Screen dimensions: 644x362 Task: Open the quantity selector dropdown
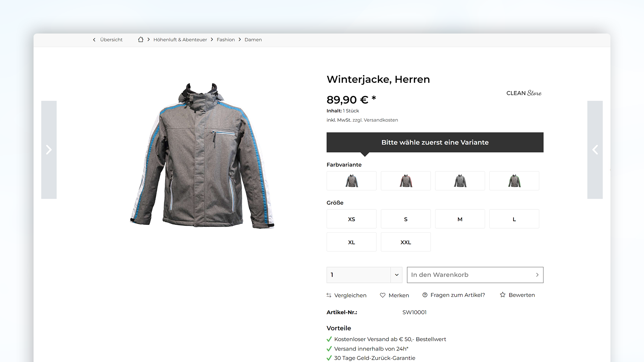[x=397, y=275]
